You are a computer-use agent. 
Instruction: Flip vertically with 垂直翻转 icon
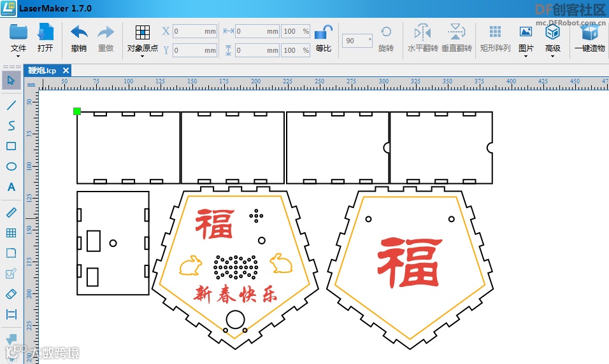click(x=456, y=32)
